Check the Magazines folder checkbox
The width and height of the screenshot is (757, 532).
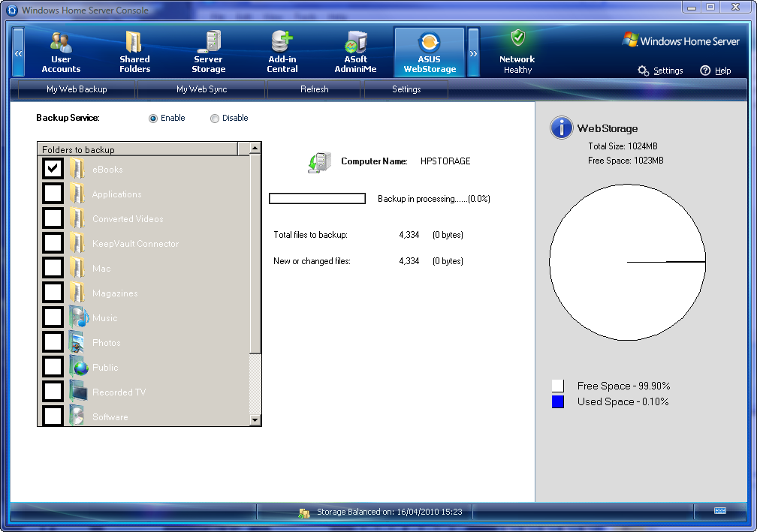click(53, 293)
